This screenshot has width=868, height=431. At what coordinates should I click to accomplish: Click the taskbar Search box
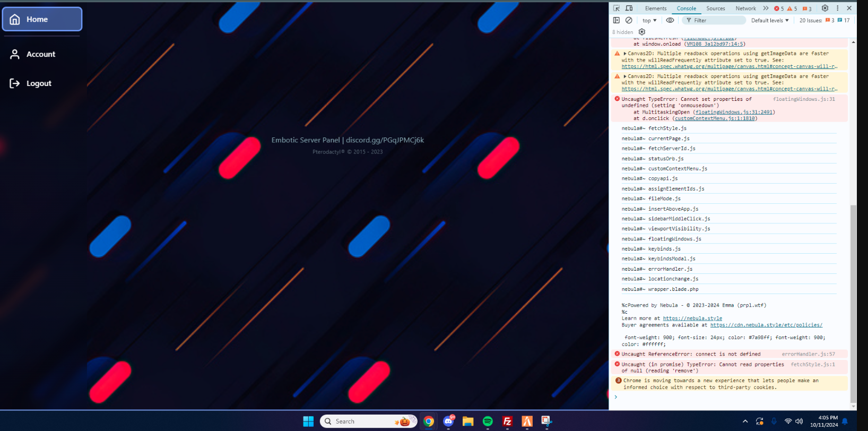tap(369, 421)
